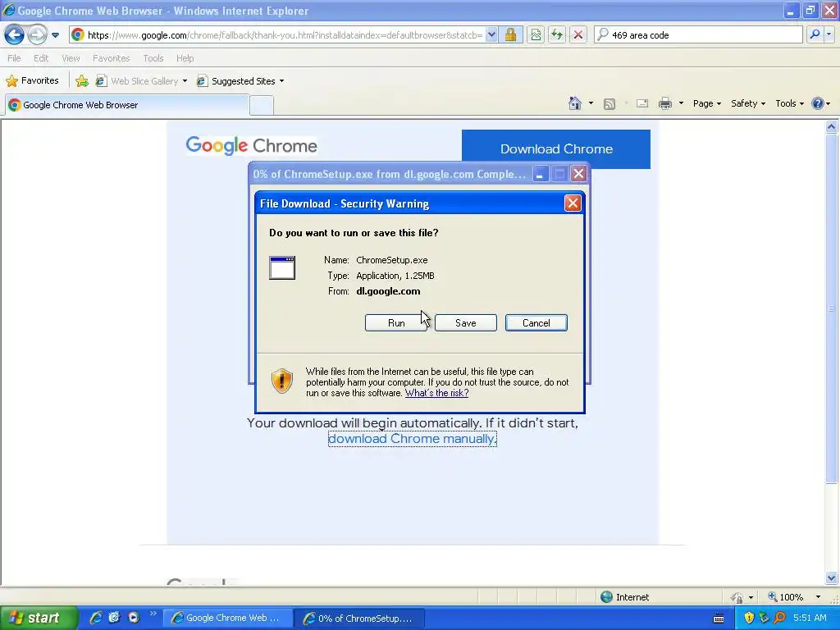Click the taskbar clock 5:51 AM

pyautogui.click(x=810, y=618)
